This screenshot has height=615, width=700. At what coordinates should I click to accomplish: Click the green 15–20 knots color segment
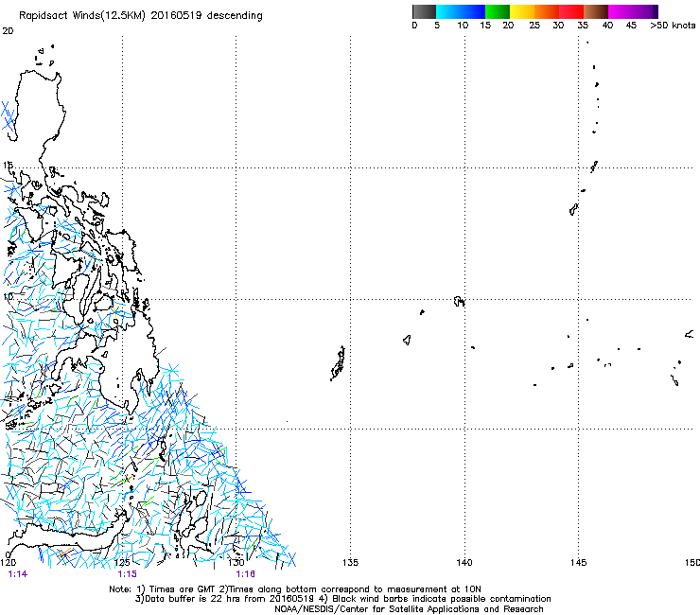[x=498, y=11]
